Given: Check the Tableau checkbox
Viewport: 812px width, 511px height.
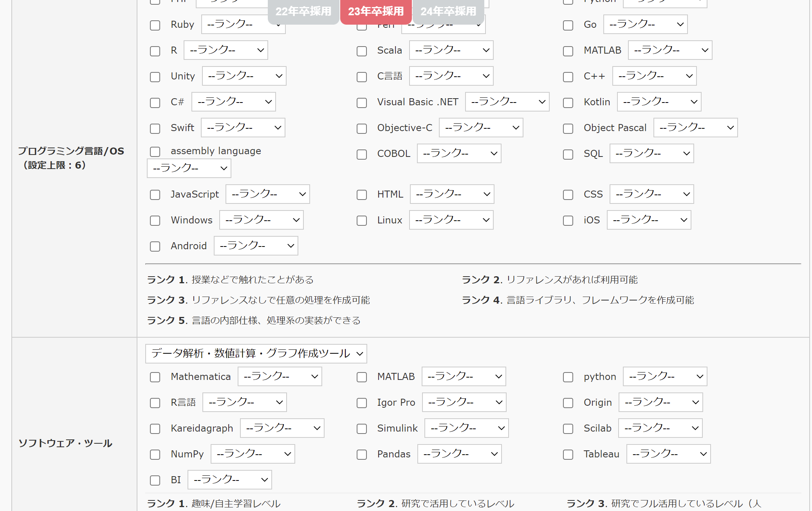Looking at the screenshot, I should (x=568, y=455).
